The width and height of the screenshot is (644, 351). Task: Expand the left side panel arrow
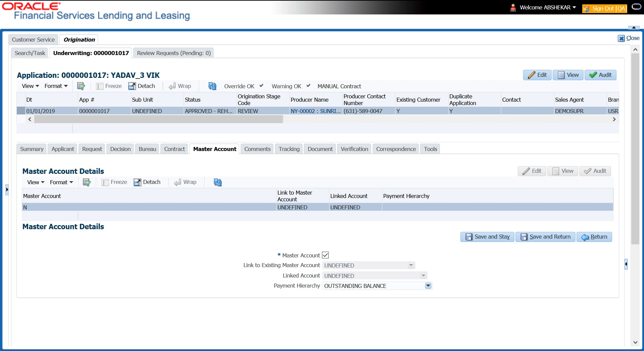pyautogui.click(x=7, y=190)
